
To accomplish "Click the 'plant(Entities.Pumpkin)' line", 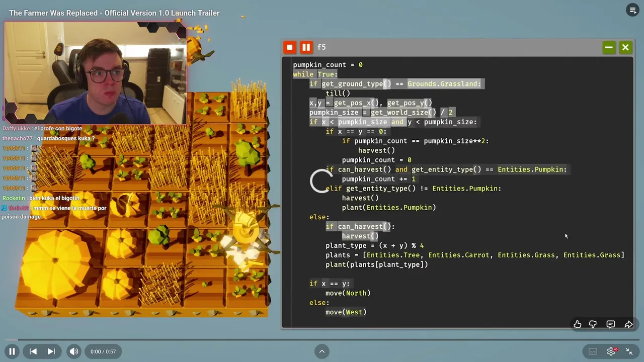I will (389, 207).
